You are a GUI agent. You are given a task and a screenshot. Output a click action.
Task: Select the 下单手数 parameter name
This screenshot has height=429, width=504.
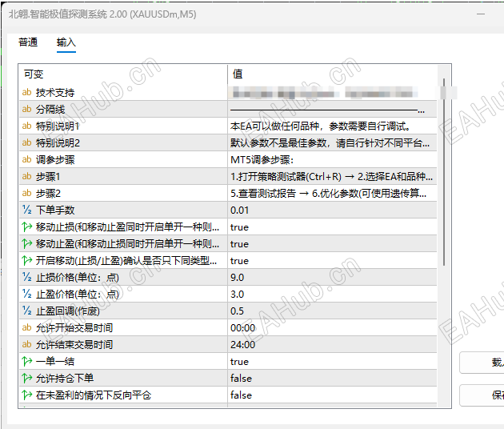[x=55, y=210]
